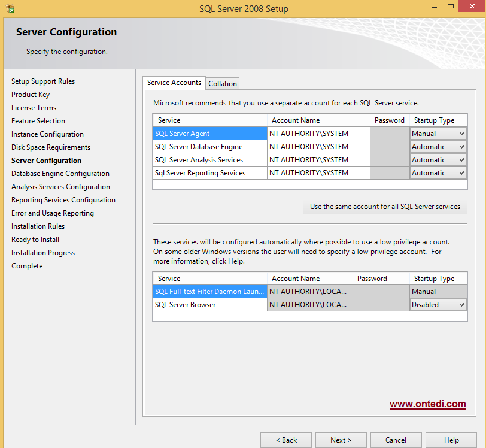Select SQL Full-text Filter Daemon Launcher row
486x448 pixels.
point(210,292)
